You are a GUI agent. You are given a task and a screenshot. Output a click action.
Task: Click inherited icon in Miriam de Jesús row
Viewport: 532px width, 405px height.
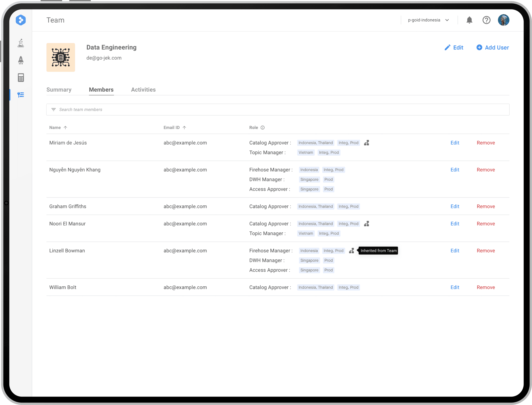pos(366,143)
